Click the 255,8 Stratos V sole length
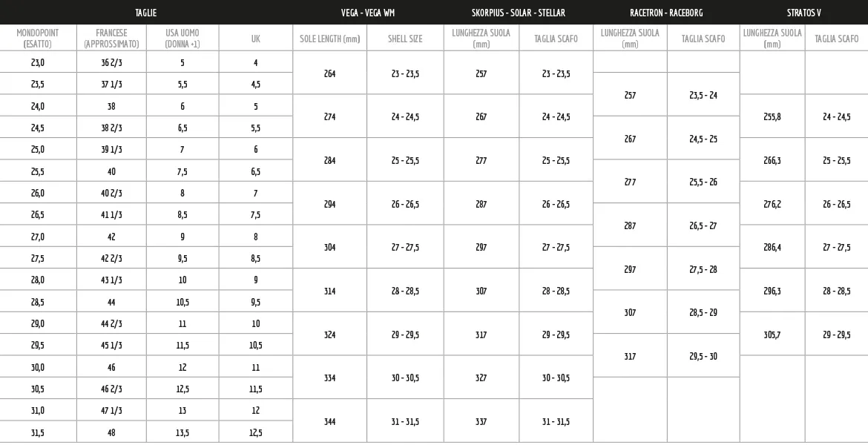The width and height of the screenshot is (868, 445). click(x=772, y=117)
